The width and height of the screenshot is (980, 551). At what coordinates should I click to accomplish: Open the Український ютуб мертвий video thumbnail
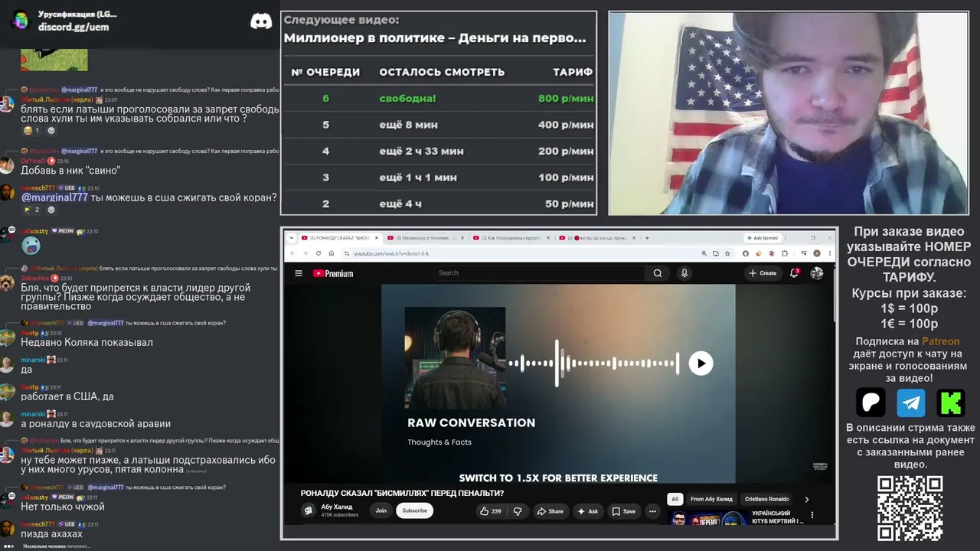pos(709,519)
